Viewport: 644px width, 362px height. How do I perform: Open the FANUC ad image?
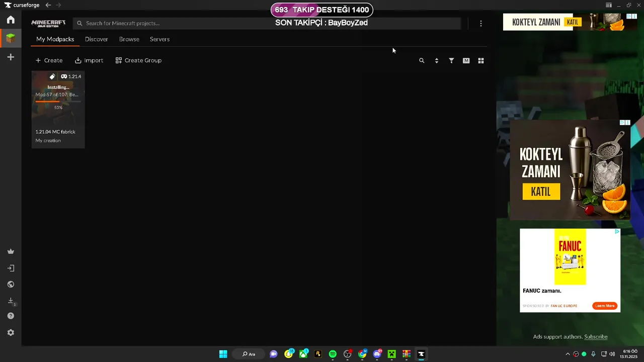tap(570, 257)
